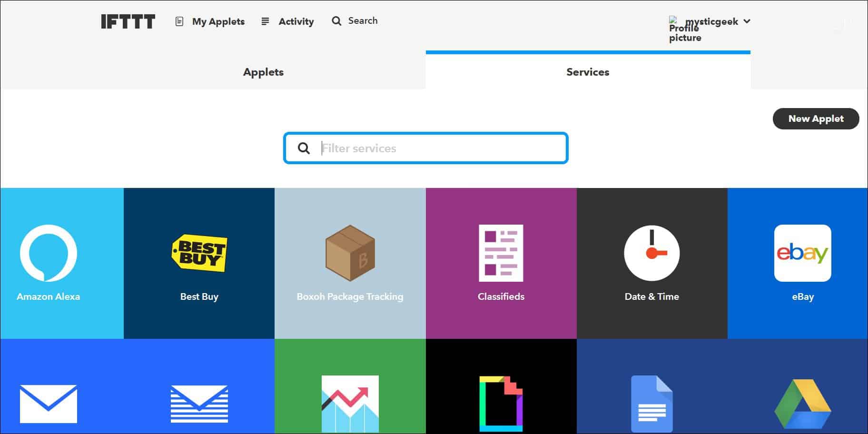Click the Activity list icon
868x434 pixels.
(x=266, y=21)
